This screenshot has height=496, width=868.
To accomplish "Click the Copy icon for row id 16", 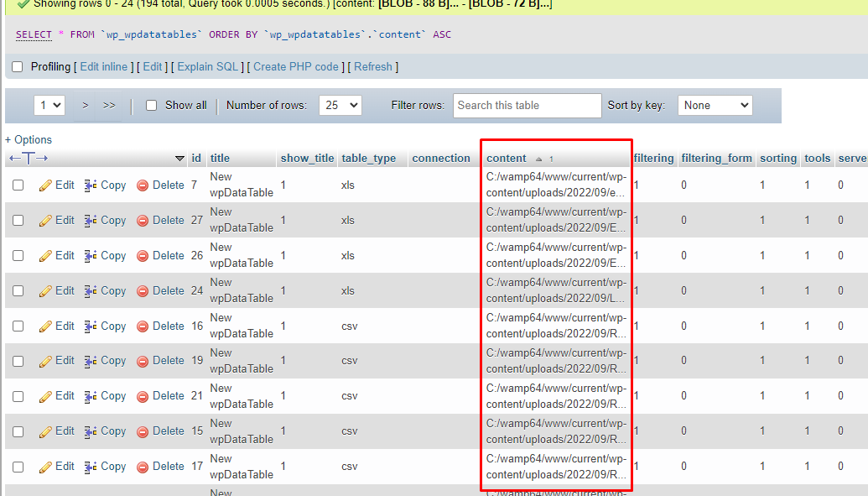I will [91, 326].
